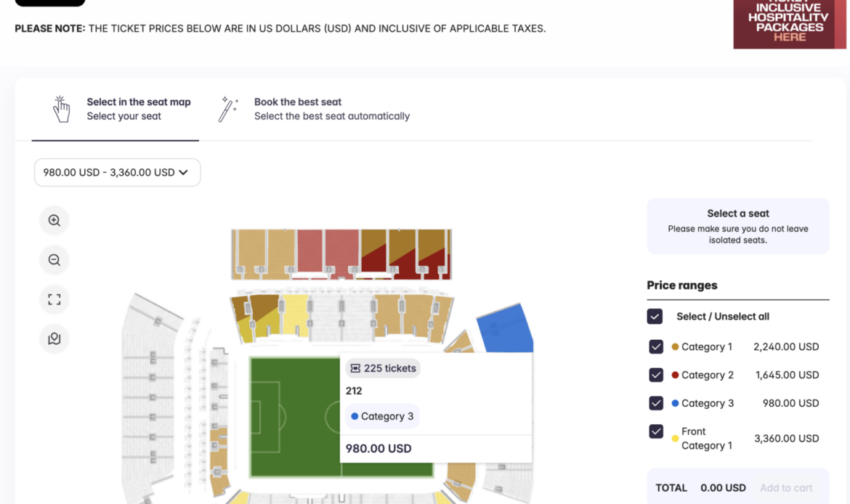The height and width of the screenshot is (504, 850).
Task: Open the Select in the seat map tab
Action: tap(138, 109)
